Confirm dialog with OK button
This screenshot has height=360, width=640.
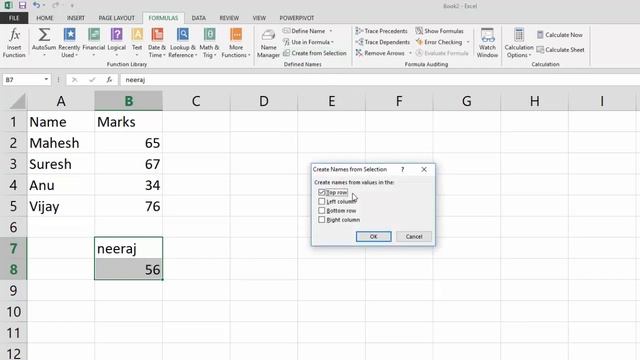point(373,237)
